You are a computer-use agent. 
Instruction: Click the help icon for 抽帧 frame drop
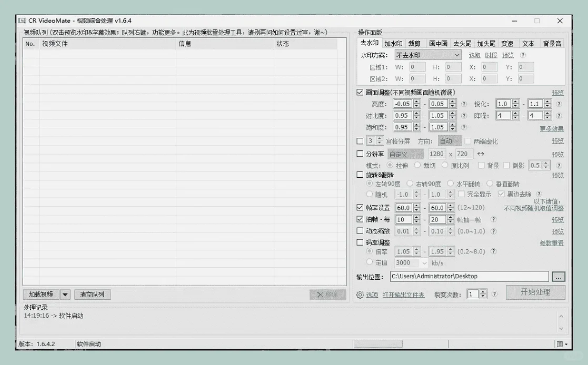(x=493, y=220)
